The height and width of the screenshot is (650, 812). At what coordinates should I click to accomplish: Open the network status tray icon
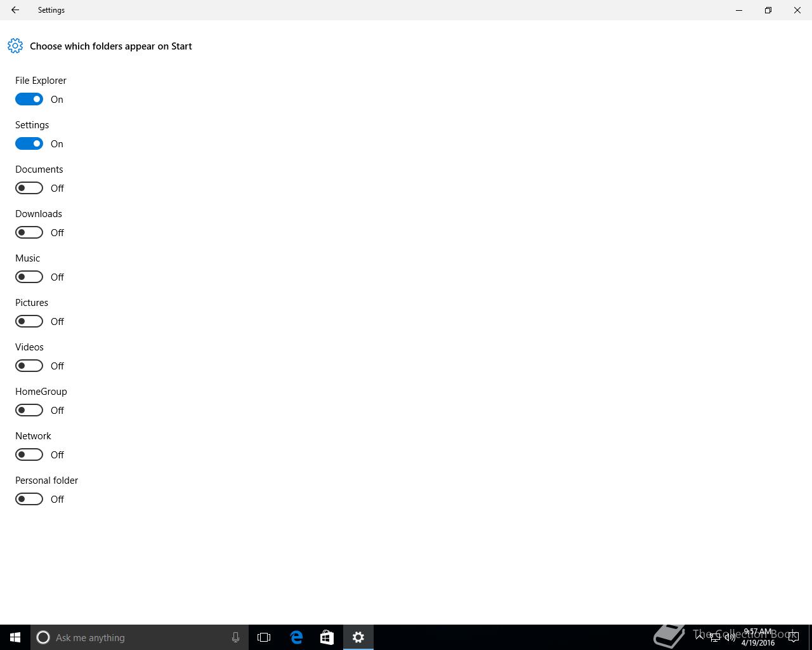[x=715, y=637]
